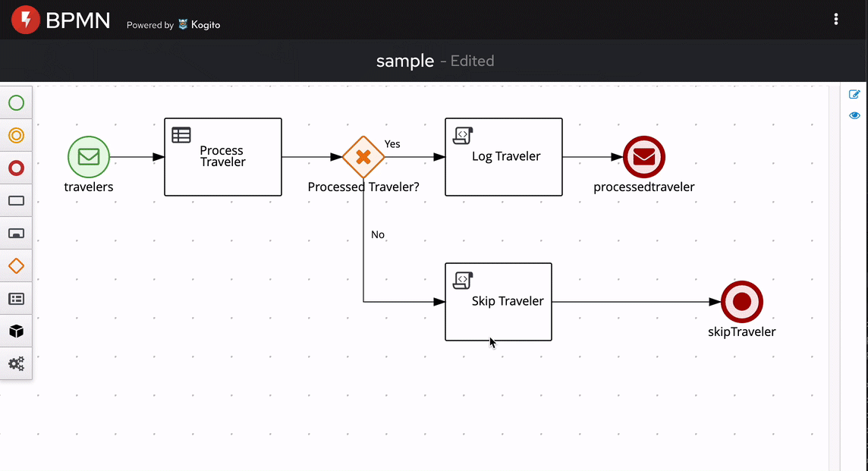Viewport: 868px width, 471px height.
Task: Select the Skip Traveler script task
Action: (498, 302)
